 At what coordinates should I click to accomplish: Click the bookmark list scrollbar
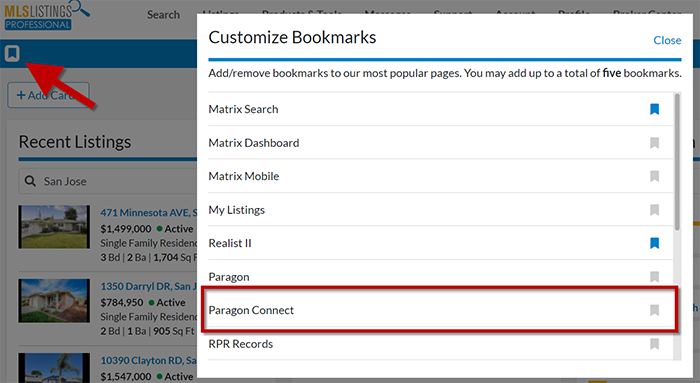677,162
